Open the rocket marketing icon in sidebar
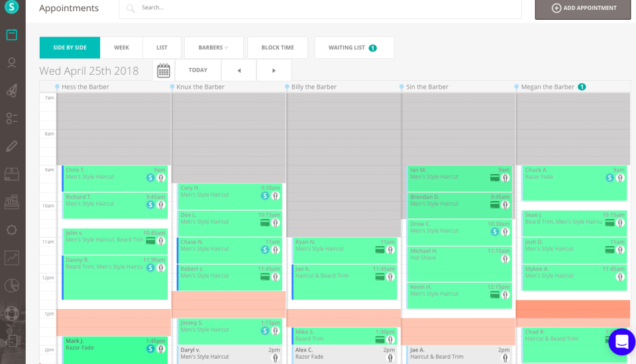636x364 pixels. click(12, 91)
